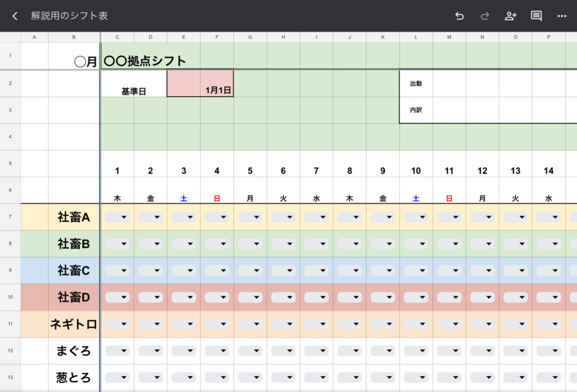Open ネギトロ's dropdown under Saturday day 3
Screen dimensions: 577x392
[184, 324]
